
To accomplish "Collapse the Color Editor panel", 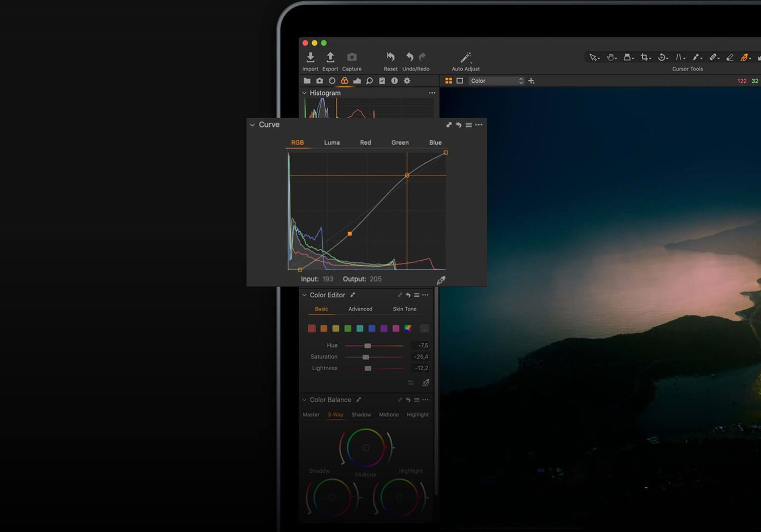I will pyautogui.click(x=304, y=295).
